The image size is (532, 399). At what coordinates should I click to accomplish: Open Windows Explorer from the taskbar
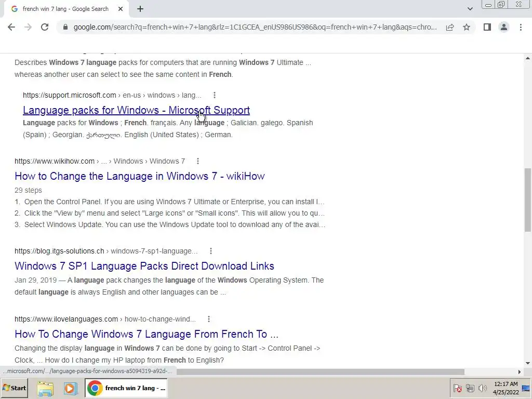pyautogui.click(x=46, y=389)
